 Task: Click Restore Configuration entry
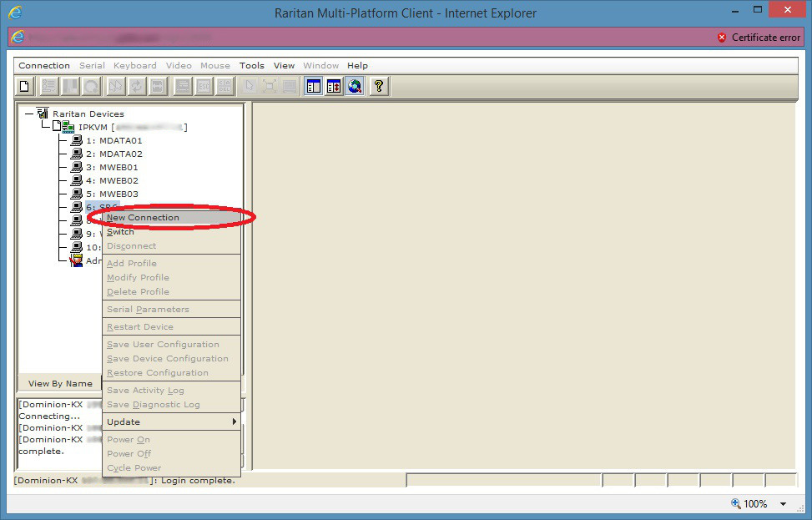point(171,373)
